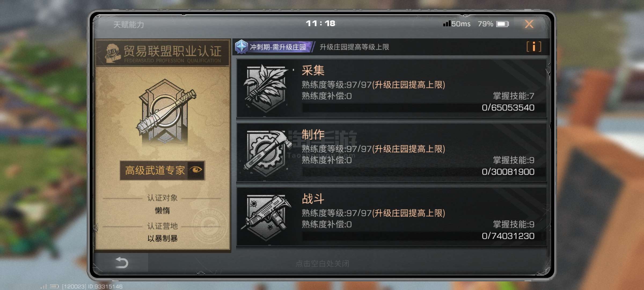Close the panel with orange X
The image size is (644, 290).
[529, 24]
